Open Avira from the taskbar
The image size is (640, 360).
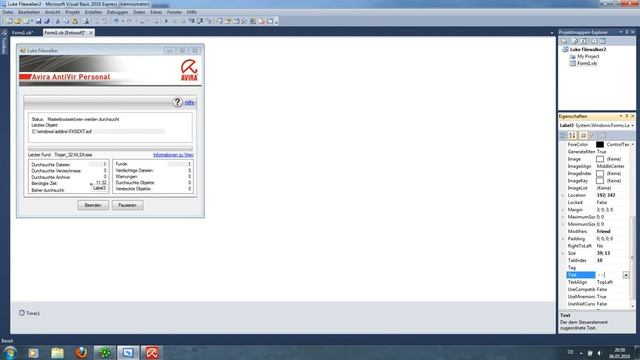152,352
